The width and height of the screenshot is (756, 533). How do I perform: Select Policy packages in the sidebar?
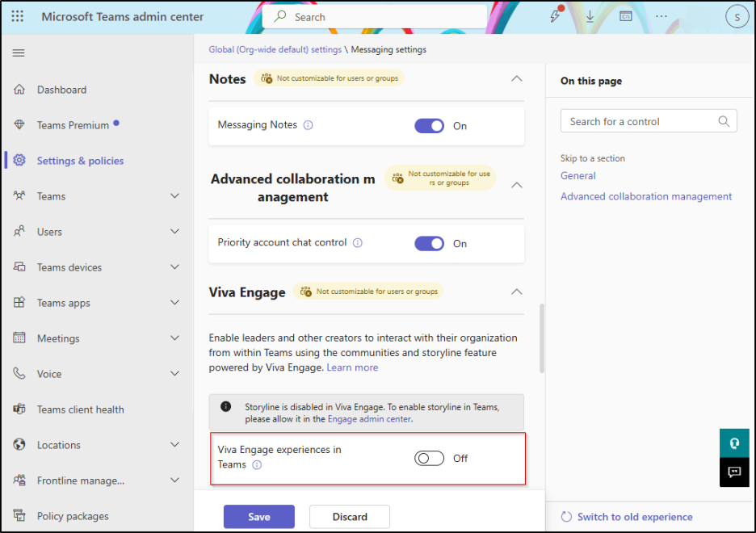tap(73, 516)
